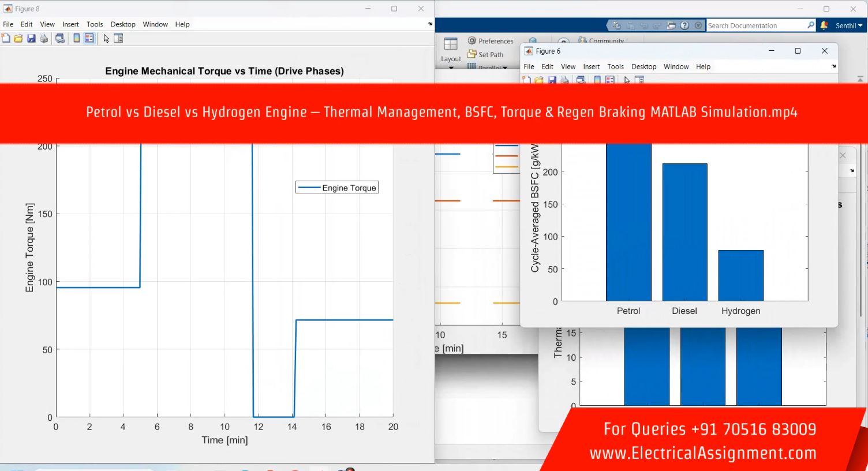Save Figure 8 using the floppy disk icon
Viewport: 868px width, 471px height.
pos(31,39)
